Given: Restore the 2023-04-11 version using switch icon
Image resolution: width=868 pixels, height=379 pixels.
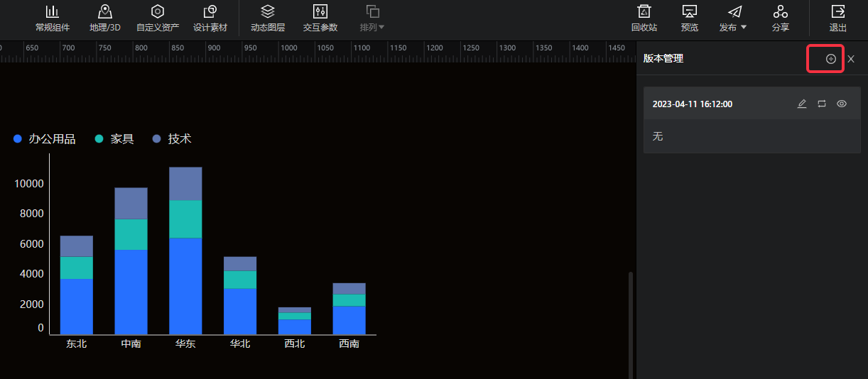Looking at the screenshot, I should click(822, 104).
